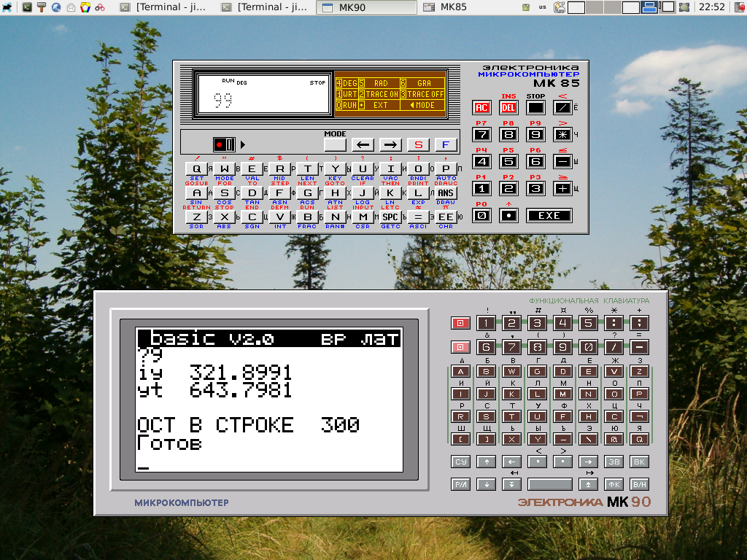The image size is (747, 560).
Task: Switch to the MK85 taskbar window button
Action: pyautogui.click(x=446, y=7)
